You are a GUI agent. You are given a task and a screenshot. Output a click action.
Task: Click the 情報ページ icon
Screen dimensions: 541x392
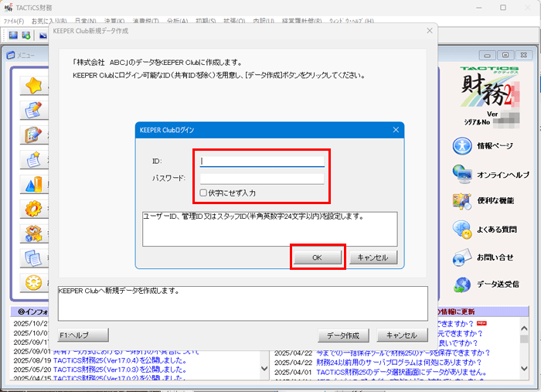tap(462, 145)
